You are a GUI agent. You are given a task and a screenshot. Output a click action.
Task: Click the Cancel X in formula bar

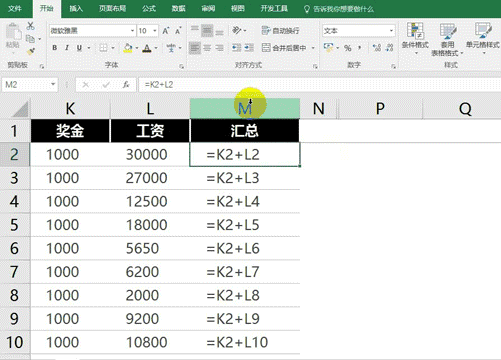click(x=86, y=85)
